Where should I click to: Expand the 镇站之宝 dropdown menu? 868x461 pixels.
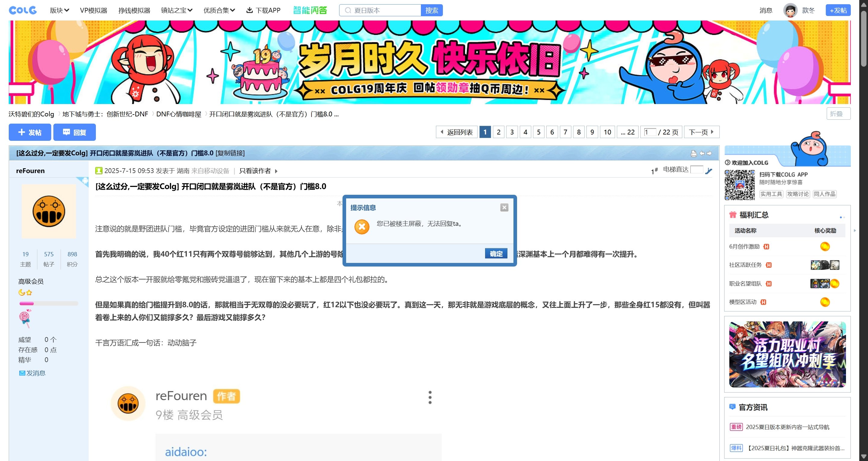pyautogui.click(x=177, y=10)
